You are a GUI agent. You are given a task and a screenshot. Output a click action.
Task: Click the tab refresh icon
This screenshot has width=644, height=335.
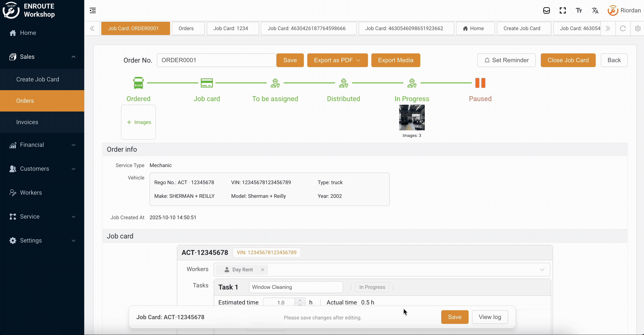pyautogui.click(x=623, y=28)
